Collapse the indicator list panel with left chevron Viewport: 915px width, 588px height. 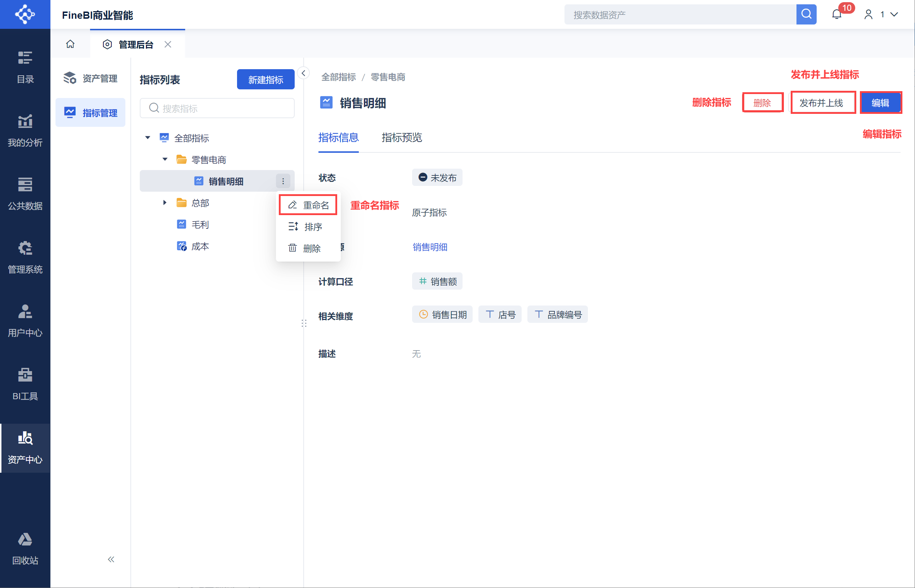point(303,72)
